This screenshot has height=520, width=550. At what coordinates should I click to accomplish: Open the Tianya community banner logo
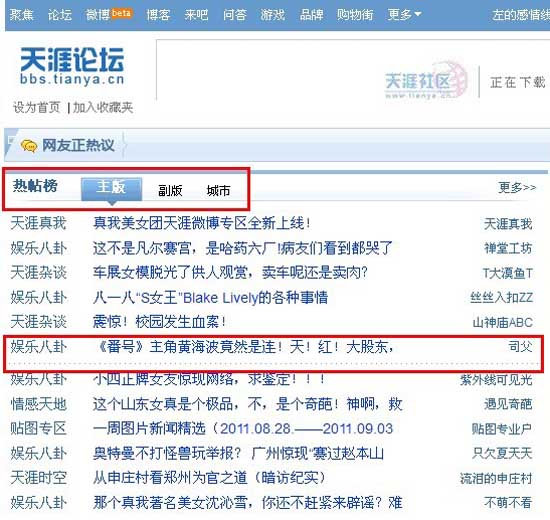coord(426,81)
